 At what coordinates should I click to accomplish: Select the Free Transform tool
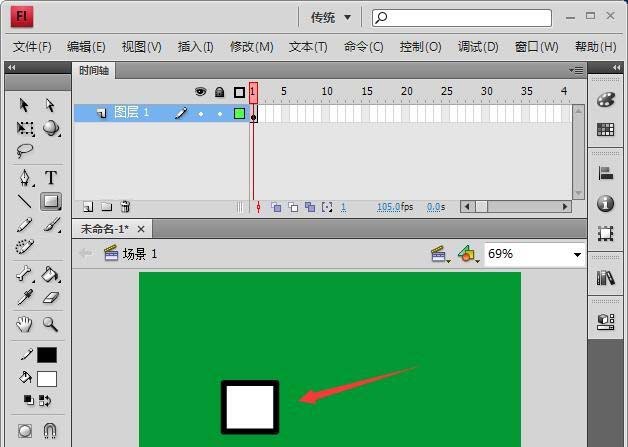25,128
